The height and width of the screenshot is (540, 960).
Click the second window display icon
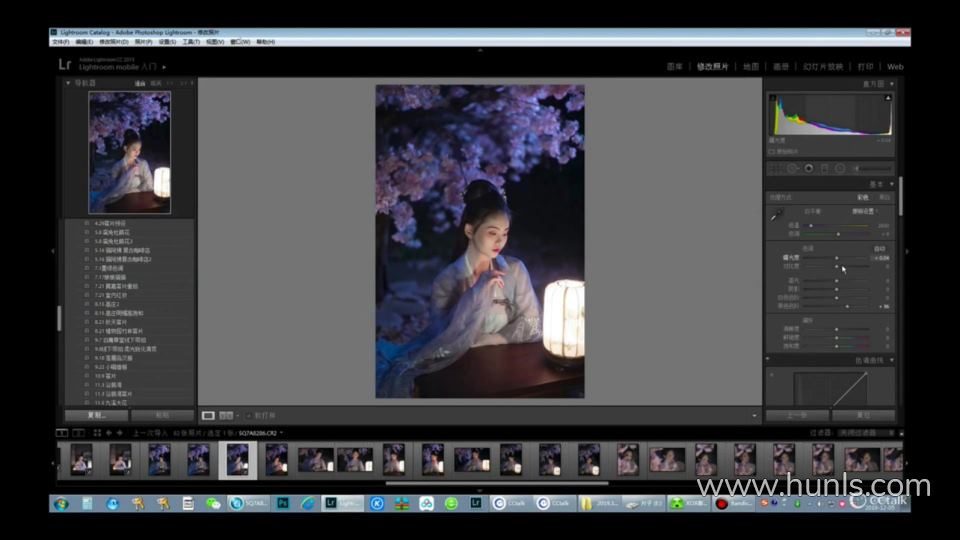[x=78, y=433]
